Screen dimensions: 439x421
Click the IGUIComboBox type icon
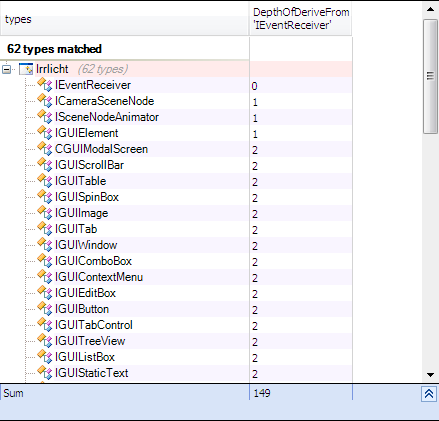[x=45, y=261]
